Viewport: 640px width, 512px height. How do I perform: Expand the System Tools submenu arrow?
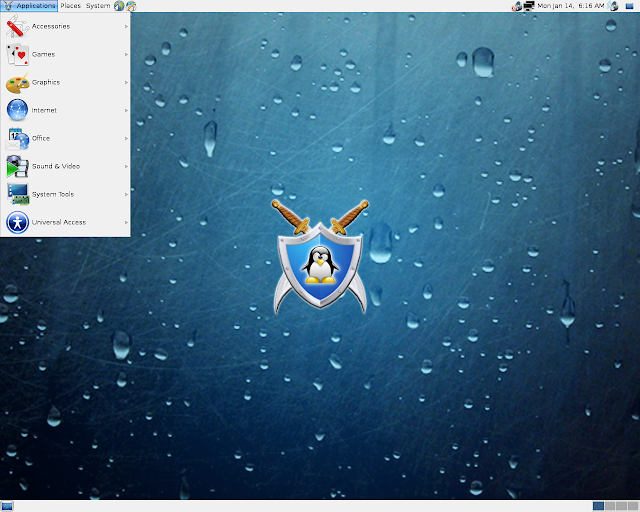pos(127,194)
